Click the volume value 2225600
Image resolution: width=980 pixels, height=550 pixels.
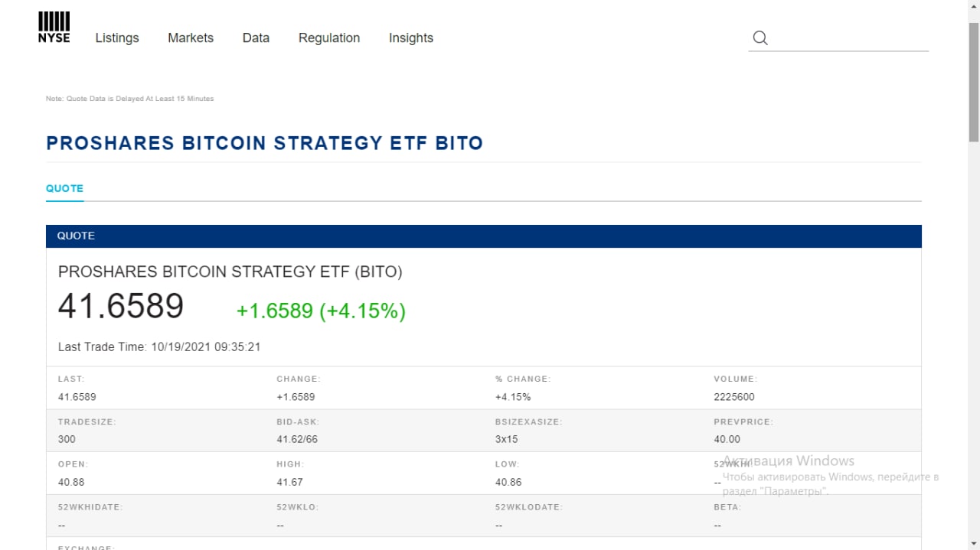pyautogui.click(x=733, y=397)
